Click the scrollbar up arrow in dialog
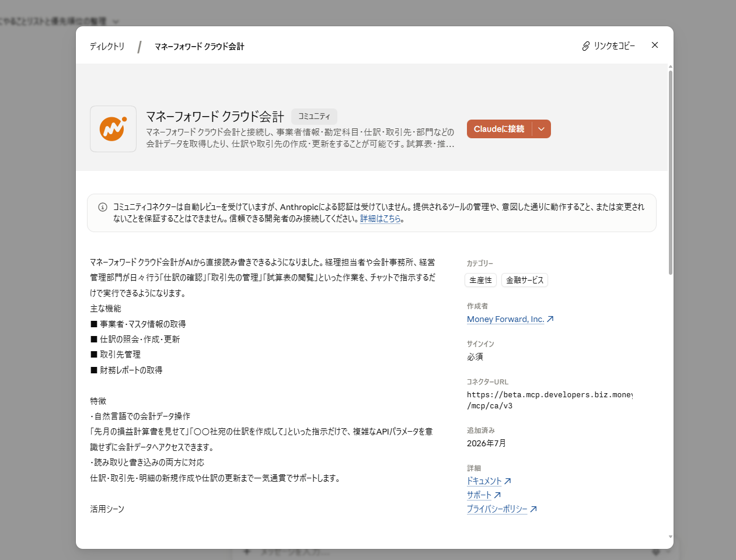 671,66
